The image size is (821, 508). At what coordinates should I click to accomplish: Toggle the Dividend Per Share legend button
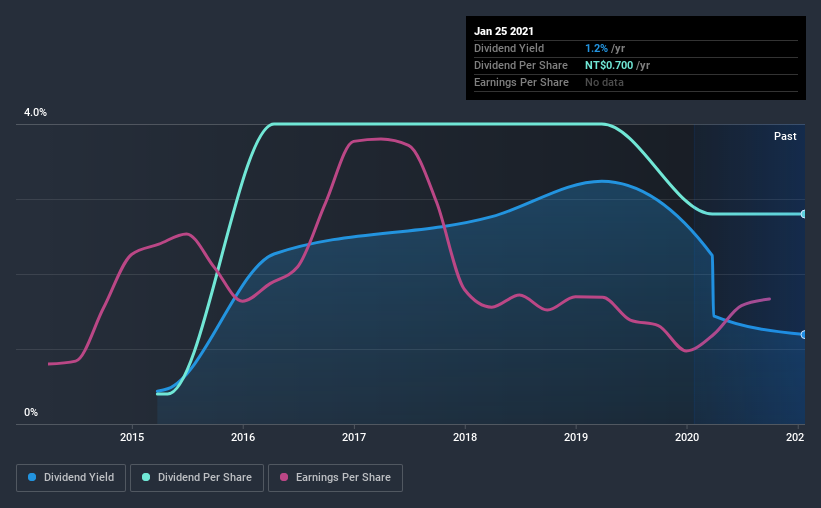(x=197, y=478)
